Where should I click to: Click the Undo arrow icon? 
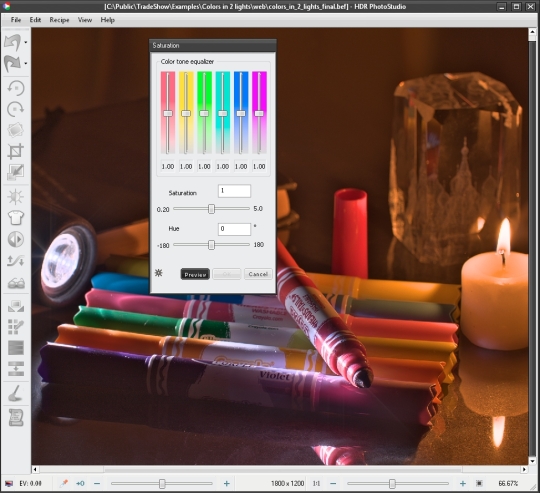pyautogui.click(x=12, y=43)
